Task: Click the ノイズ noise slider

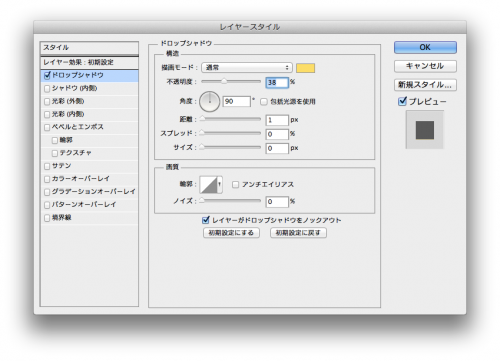Action: click(231, 201)
